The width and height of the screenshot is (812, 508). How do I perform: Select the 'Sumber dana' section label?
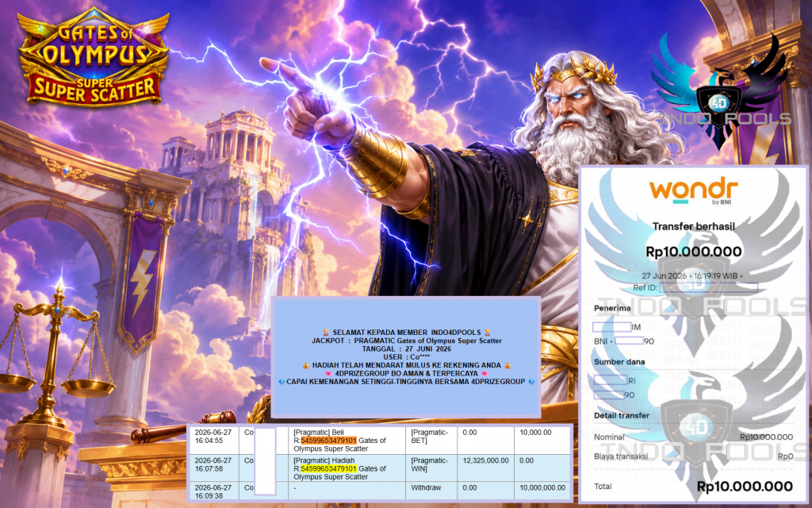pos(619,362)
